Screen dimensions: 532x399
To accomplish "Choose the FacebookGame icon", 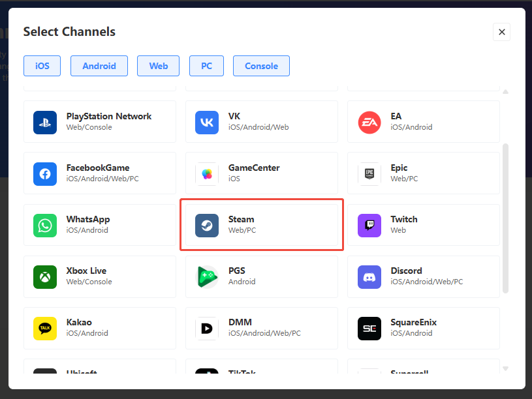I will (x=45, y=173).
